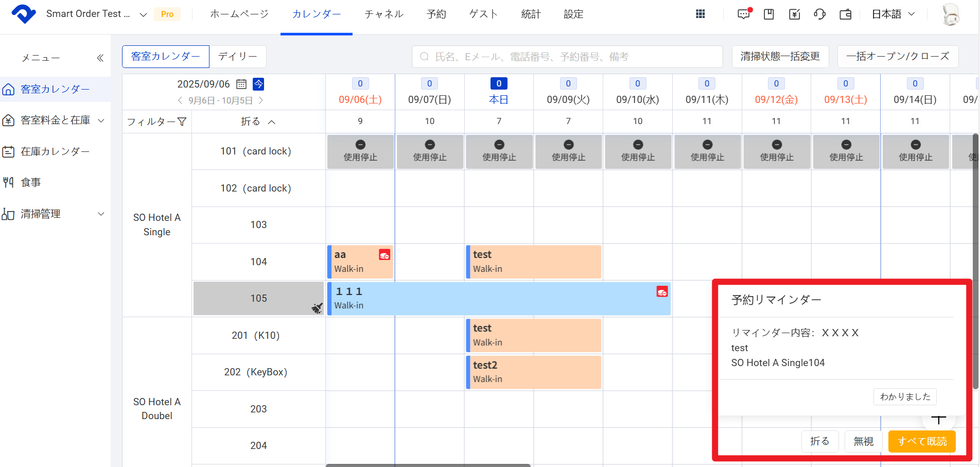Go to the 予約 top menu
This screenshot has width=980, height=467.
pyautogui.click(x=436, y=14)
